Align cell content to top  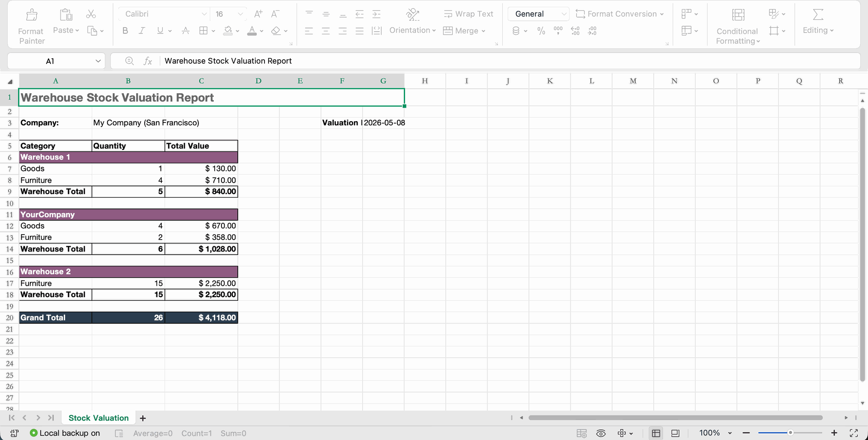(x=309, y=14)
